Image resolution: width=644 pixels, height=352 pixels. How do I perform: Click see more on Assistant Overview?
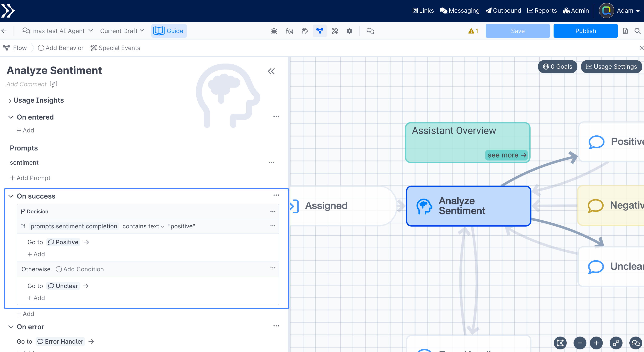(507, 155)
